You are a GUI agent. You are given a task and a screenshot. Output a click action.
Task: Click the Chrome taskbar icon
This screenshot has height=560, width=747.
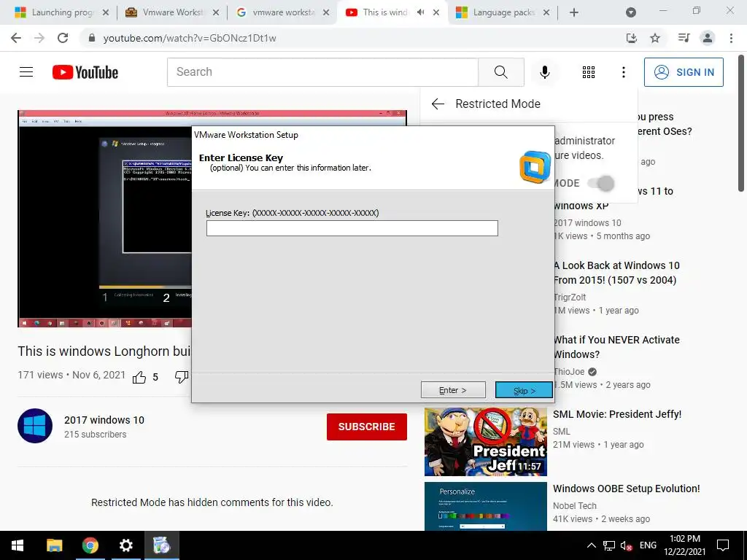tap(90, 545)
